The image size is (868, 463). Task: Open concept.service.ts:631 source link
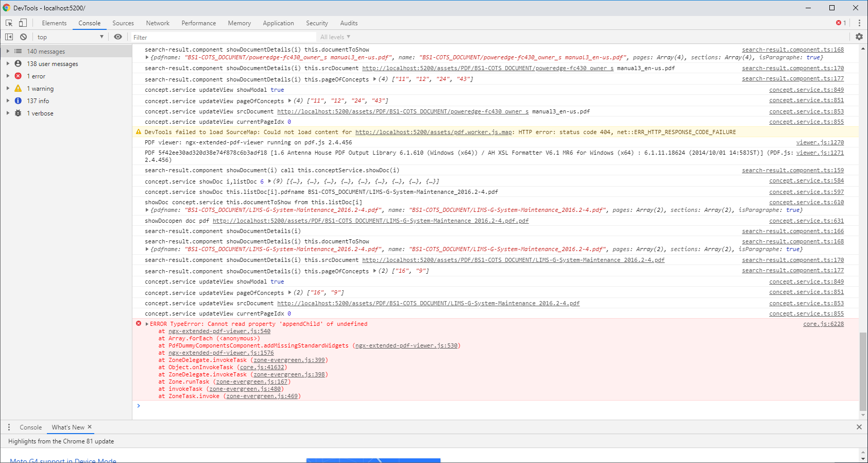coord(807,221)
